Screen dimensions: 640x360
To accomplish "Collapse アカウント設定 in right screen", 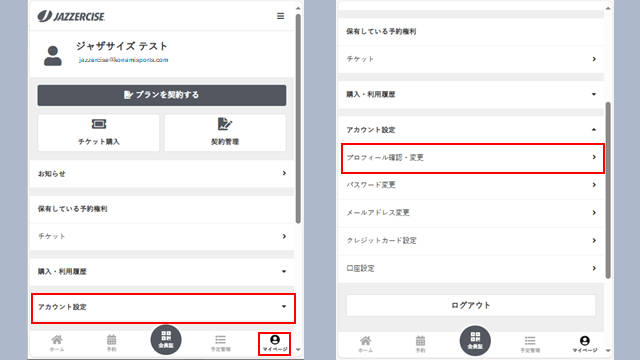I will click(471, 130).
